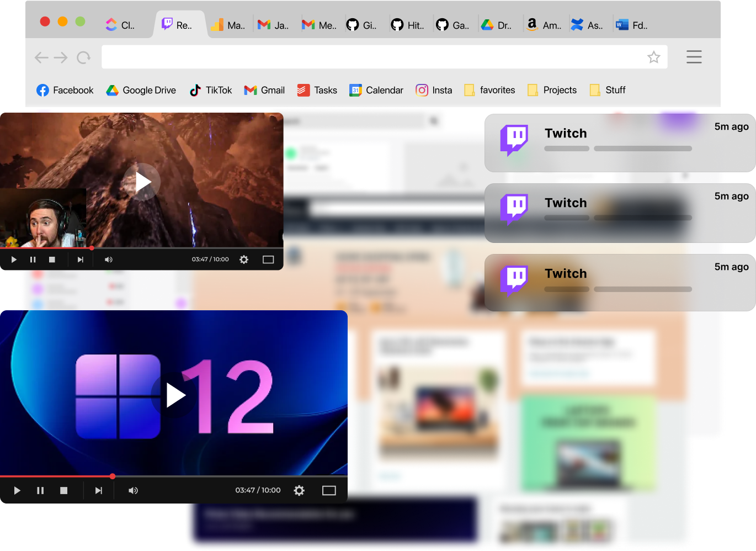Open the first Twitch notification

coord(620,142)
